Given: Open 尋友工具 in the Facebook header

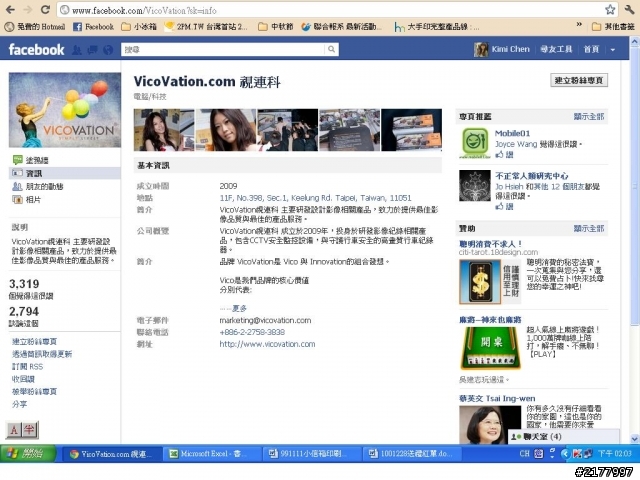Looking at the screenshot, I should tap(556, 49).
